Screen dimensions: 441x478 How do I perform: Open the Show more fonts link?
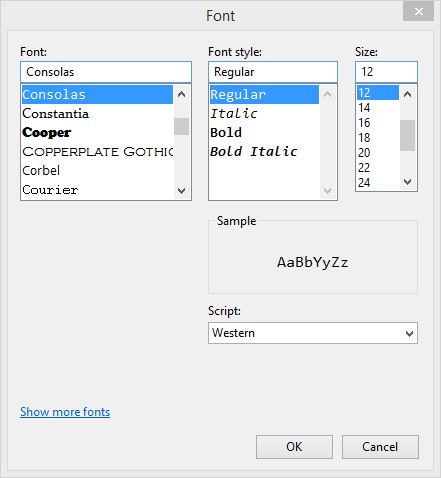(65, 412)
